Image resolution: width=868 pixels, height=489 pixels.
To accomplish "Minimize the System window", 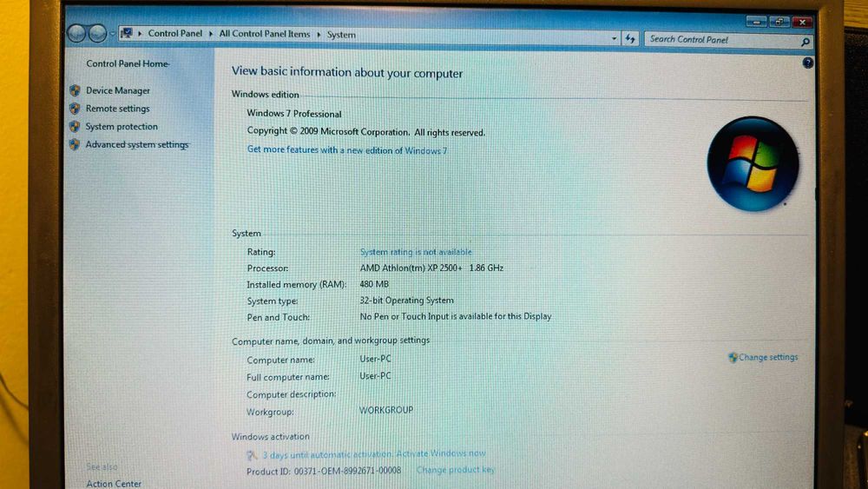I will coord(756,22).
